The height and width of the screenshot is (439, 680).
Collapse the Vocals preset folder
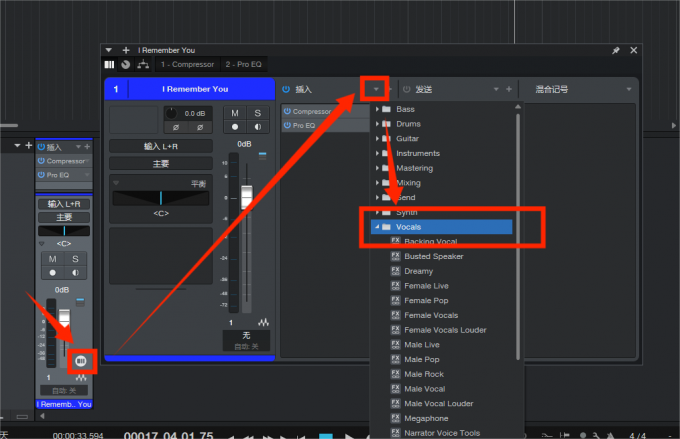[377, 227]
